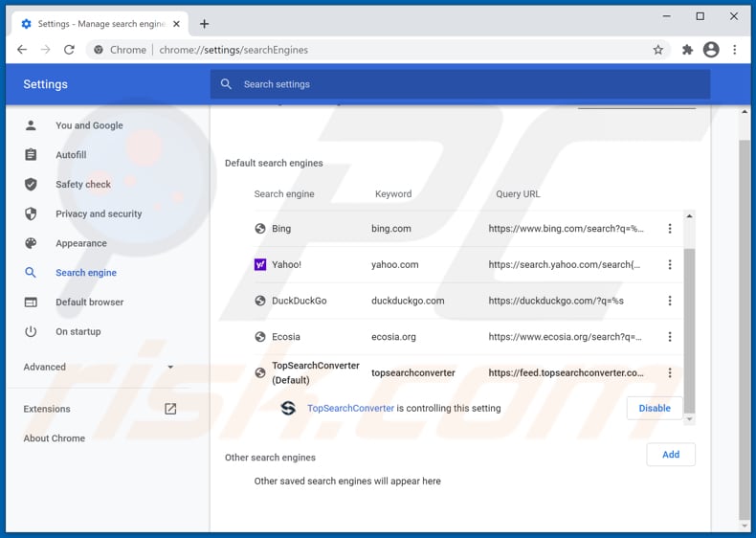Open About Chrome page
The height and width of the screenshot is (538, 756).
[x=54, y=438]
